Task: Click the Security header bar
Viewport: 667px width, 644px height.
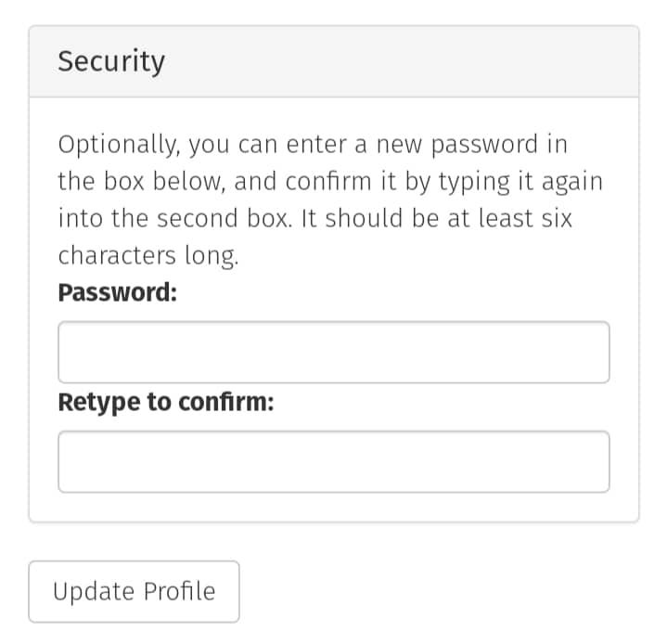Action: (x=334, y=61)
